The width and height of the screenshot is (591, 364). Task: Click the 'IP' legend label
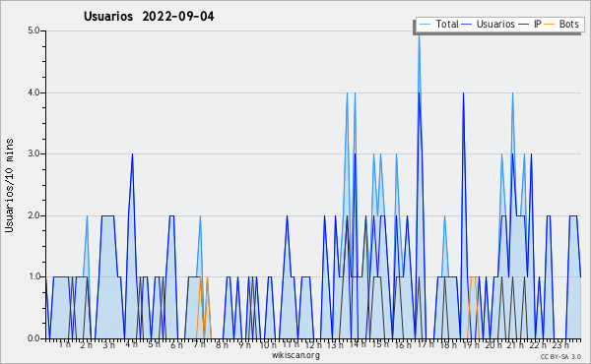click(x=538, y=24)
